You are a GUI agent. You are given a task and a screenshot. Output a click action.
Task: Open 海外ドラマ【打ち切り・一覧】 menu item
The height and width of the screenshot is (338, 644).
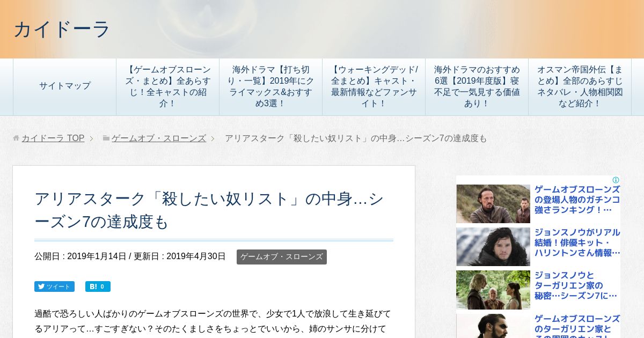point(270,86)
